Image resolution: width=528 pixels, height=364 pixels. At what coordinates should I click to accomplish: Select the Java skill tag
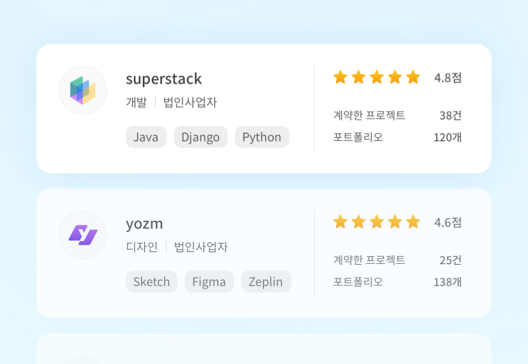pyautogui.click(x=146, y=137)
